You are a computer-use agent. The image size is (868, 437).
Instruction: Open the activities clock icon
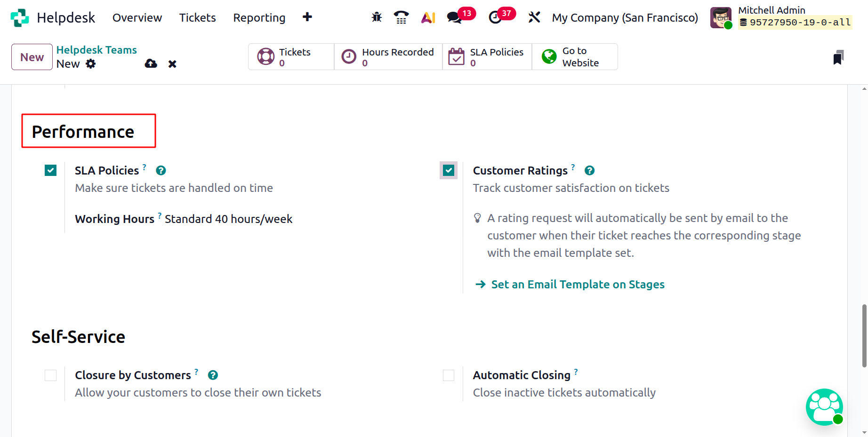[x=495, y=17]
